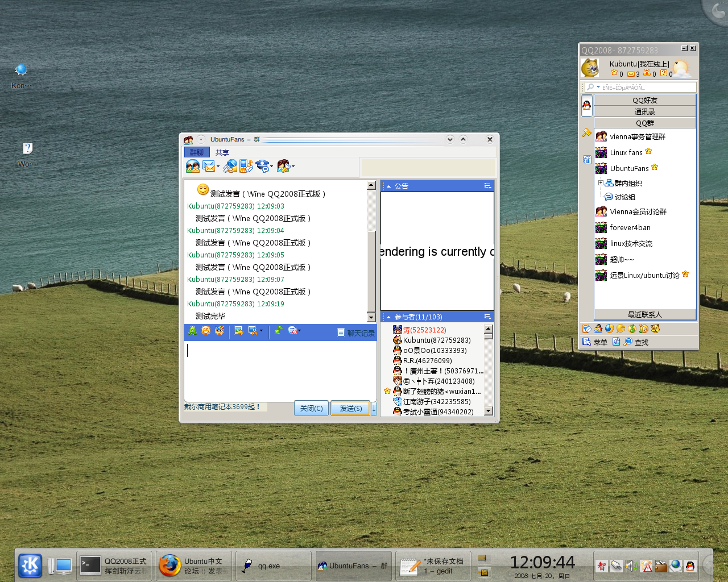Click the police cap report icon

click(x=262, y=166)
